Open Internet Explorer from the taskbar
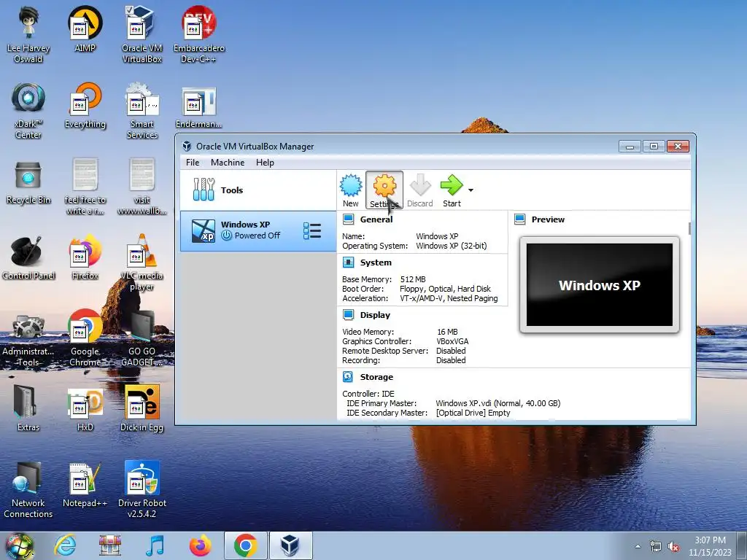The width and height of the screenshot is (747, 560). pyautogui.click(x=65, y=545)
